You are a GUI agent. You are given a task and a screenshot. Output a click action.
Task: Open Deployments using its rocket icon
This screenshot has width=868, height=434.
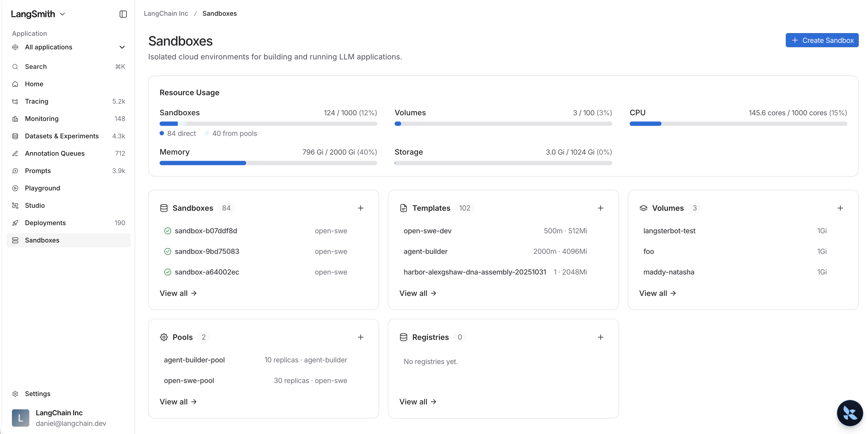15,222
